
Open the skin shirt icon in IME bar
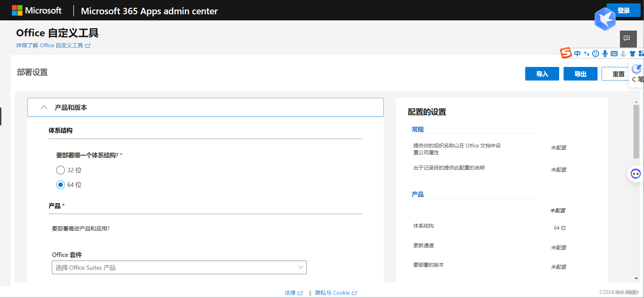coord(632,54)
